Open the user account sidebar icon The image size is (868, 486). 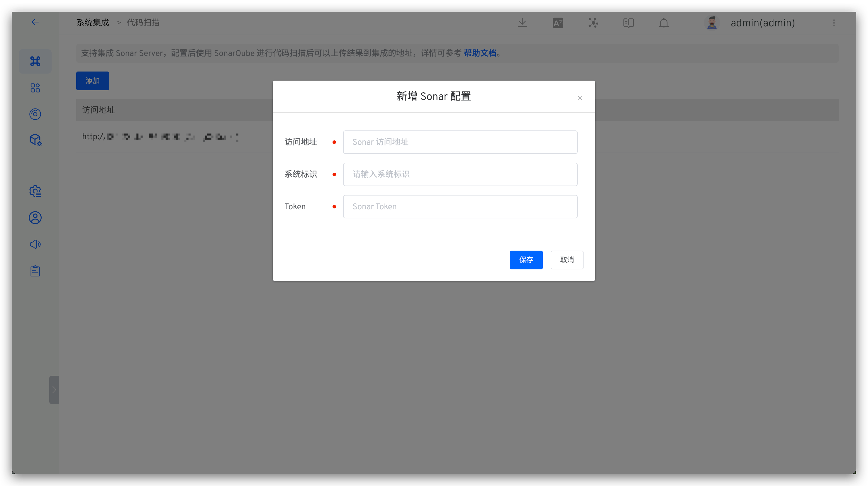click(x=35, y=217)
